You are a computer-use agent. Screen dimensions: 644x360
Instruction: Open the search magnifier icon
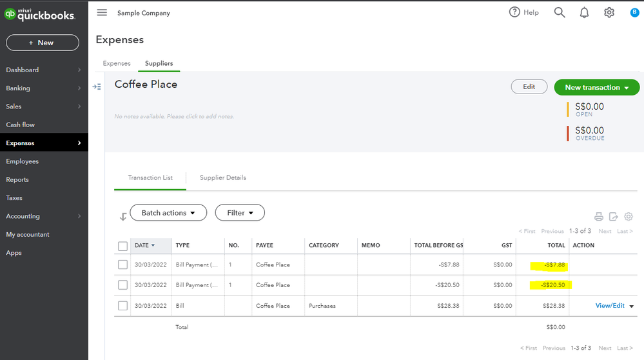tap(560, 12)
